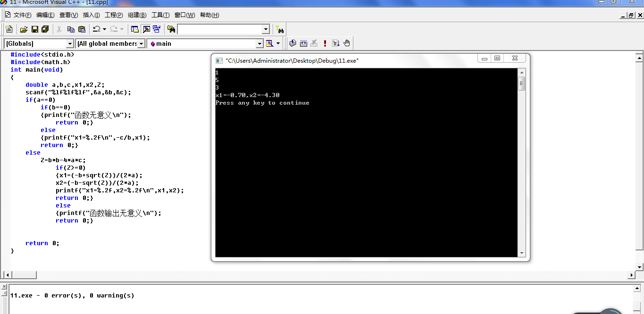
Task: Click the Undo arrow icon
Action: [x=96, y=29]
